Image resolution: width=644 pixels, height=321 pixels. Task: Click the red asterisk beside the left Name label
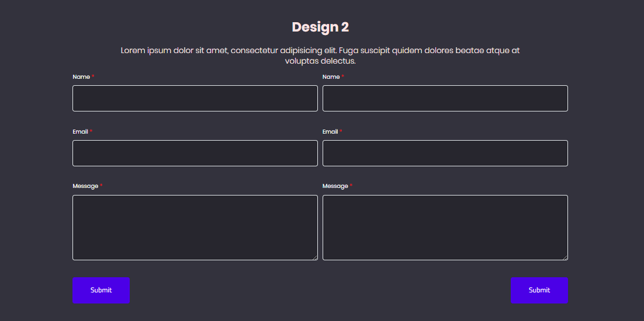tap(93, 77)
